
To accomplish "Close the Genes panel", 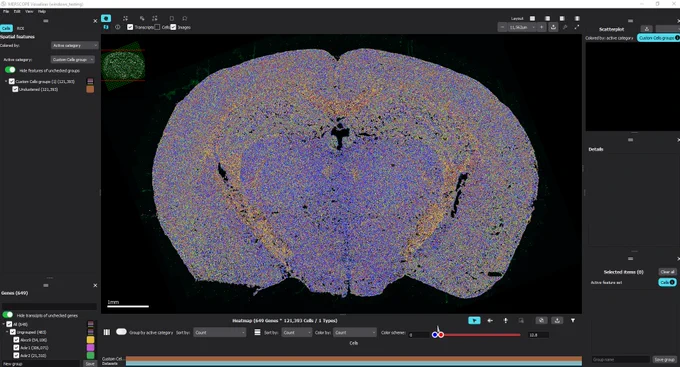I will click(95, 285).
